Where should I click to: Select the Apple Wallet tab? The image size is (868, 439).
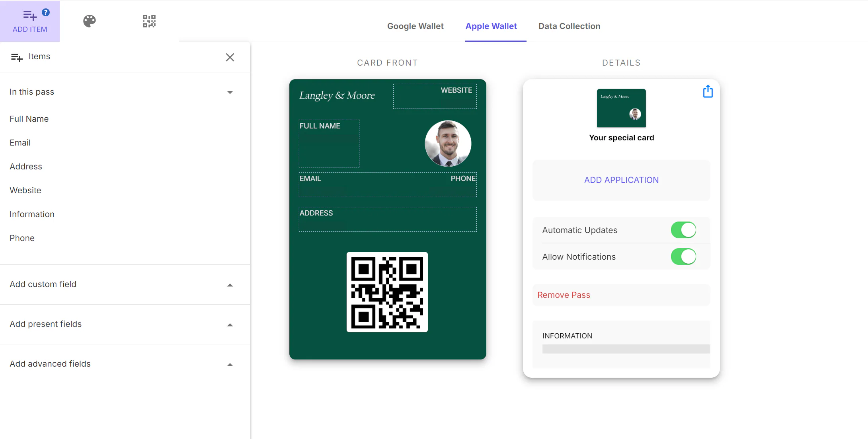[491, 26]
